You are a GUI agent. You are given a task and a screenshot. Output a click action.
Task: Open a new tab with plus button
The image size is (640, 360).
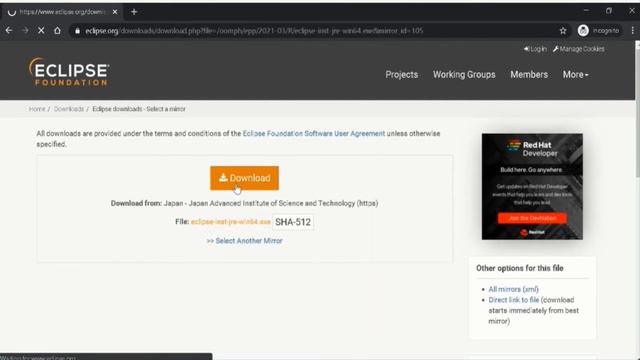coord(134,12)
